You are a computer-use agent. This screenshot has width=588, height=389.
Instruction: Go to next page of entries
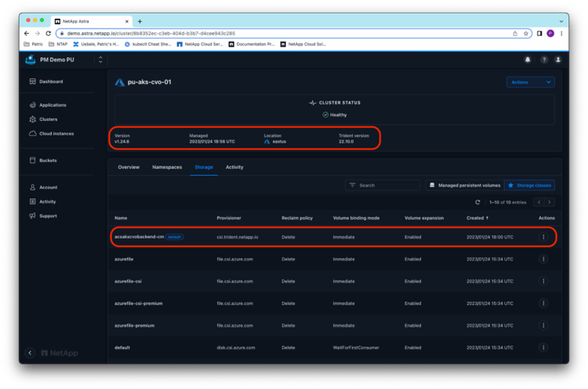tap(551, 202)
